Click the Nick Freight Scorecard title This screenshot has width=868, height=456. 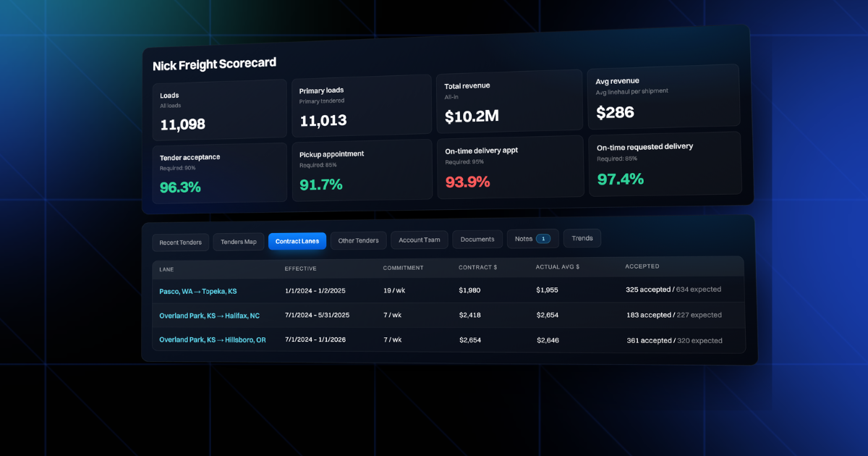pyautogui.click(x=214, y=64)
